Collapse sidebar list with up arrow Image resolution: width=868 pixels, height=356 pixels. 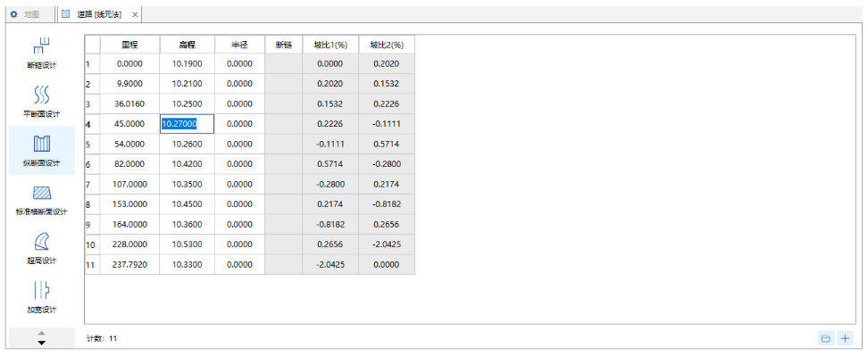coord(41,333)
